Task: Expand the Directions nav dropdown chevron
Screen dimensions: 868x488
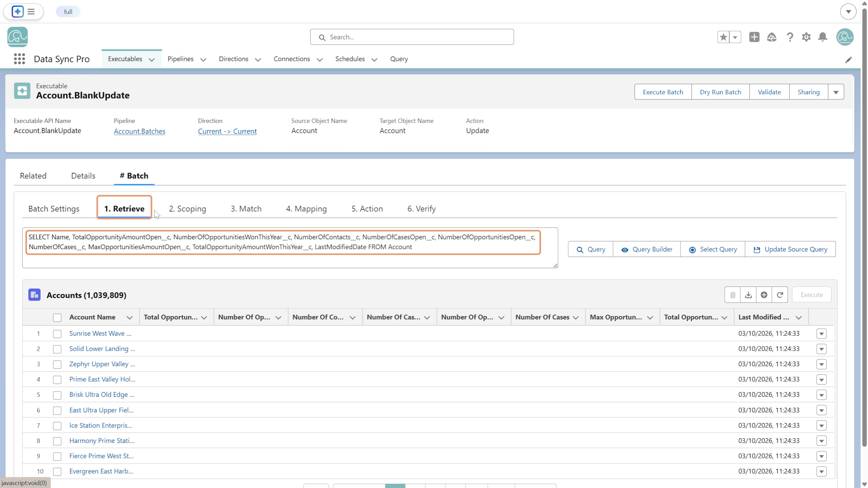Action: click(x=258, y=60)
